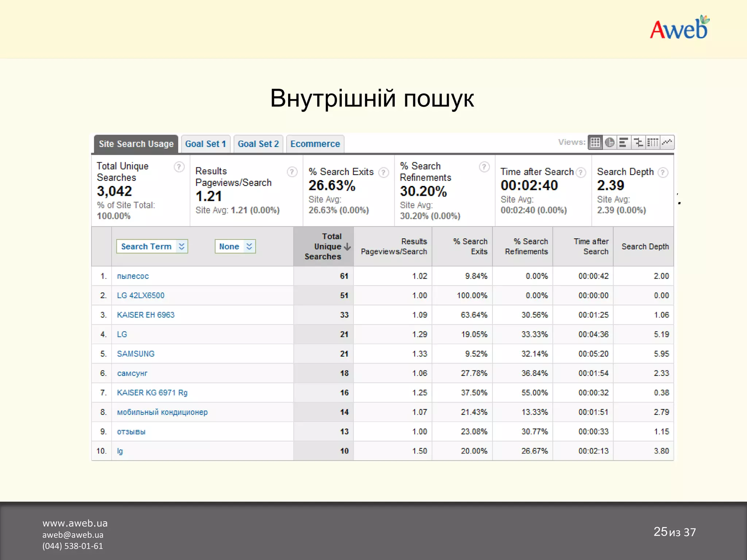Click the slide heading Внутрішній пошук
This screenshot has height=560, width=747.
[x=372, y=98]
